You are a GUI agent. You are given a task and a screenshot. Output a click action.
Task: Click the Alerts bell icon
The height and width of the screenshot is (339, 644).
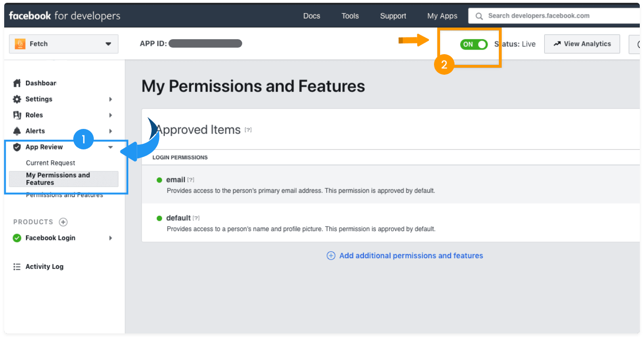(x=17, y=131)
